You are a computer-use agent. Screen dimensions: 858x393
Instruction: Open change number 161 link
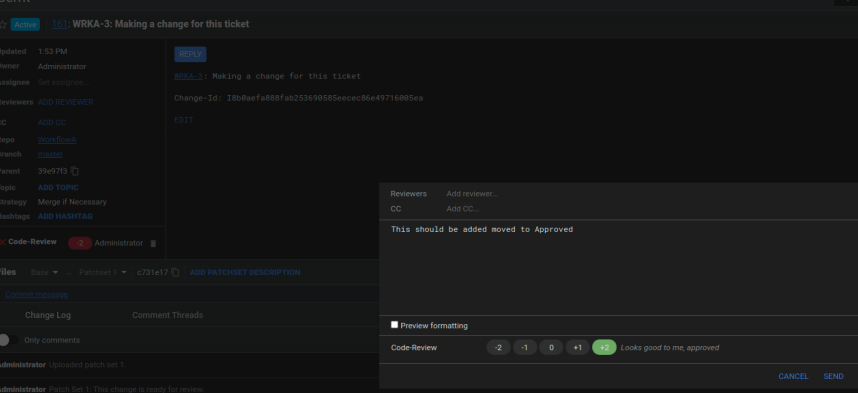coord(59,24)
